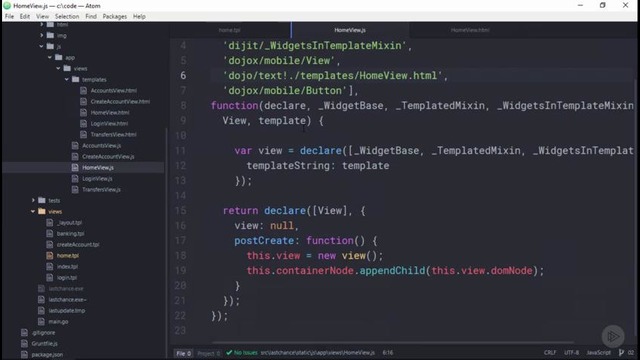This screenshot has width=640, height=360.
Task: Click the login.tpl file icon
Action: [50, 278]
